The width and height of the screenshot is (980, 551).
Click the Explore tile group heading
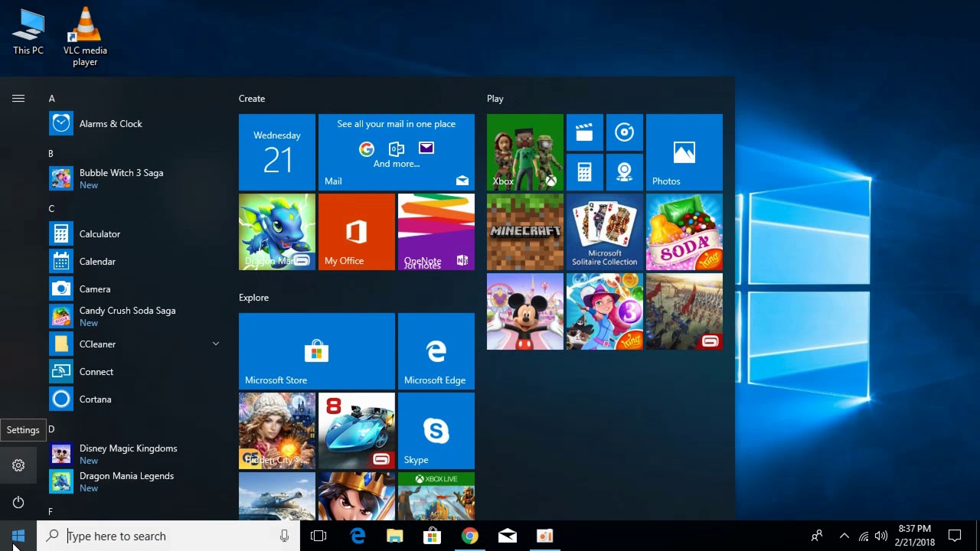point(253,298)
